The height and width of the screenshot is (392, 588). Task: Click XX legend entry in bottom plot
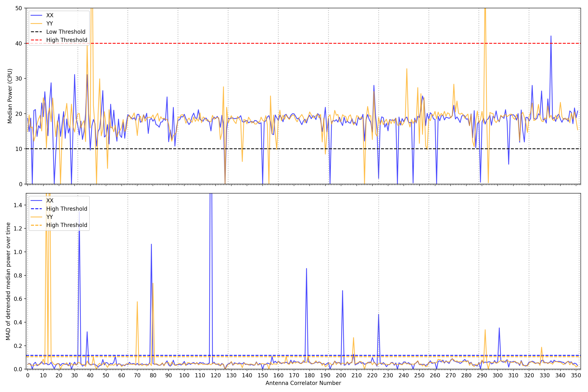(x=50, y=201)
